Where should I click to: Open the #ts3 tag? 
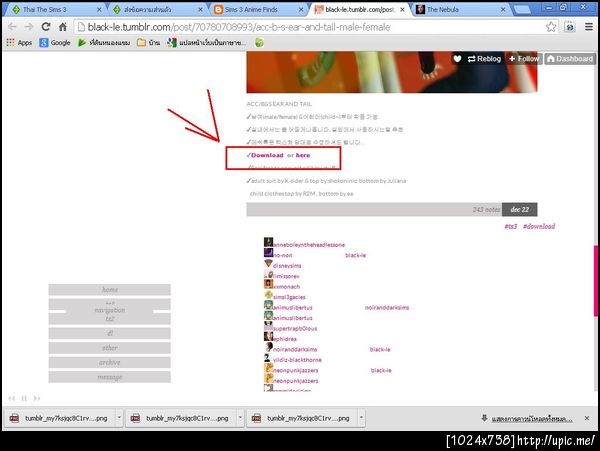click(510, 226)
